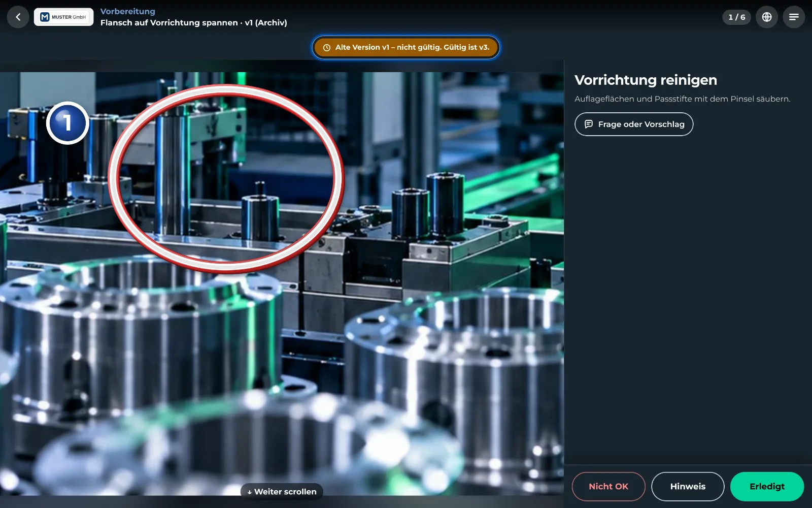Open the Hinweis note button
This screenshot has height=508, width=812.
tap(688, 487)
